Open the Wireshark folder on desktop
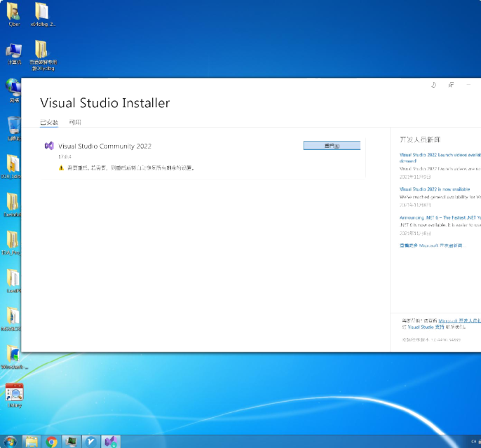481x448 pixels. click(14, 357)
